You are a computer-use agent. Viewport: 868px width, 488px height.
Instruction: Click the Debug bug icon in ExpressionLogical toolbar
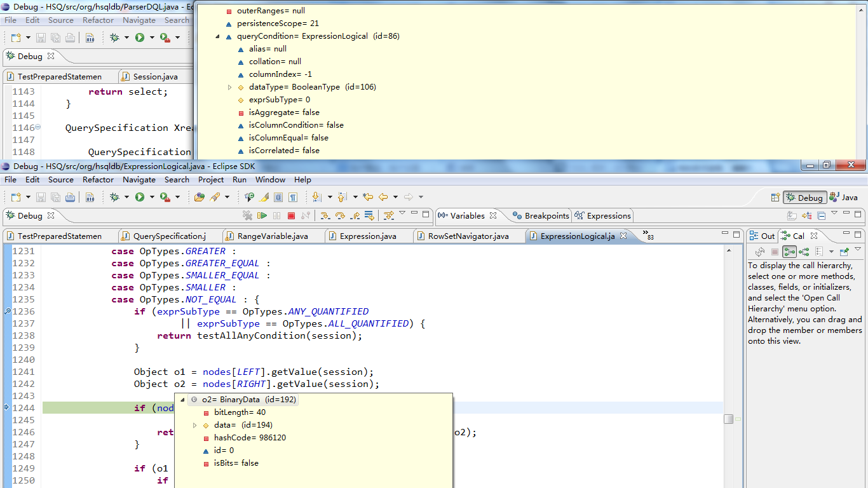(x=114, y=197)
